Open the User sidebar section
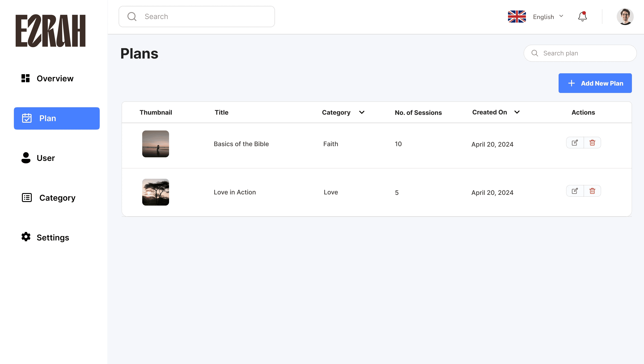Screen dimensions: 644x364 (46, 158)
